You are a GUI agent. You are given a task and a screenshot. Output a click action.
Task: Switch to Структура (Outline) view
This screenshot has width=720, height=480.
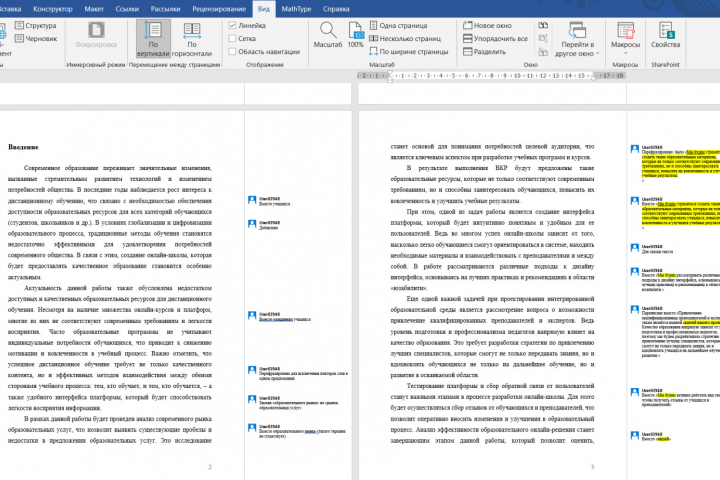(36, 26)
